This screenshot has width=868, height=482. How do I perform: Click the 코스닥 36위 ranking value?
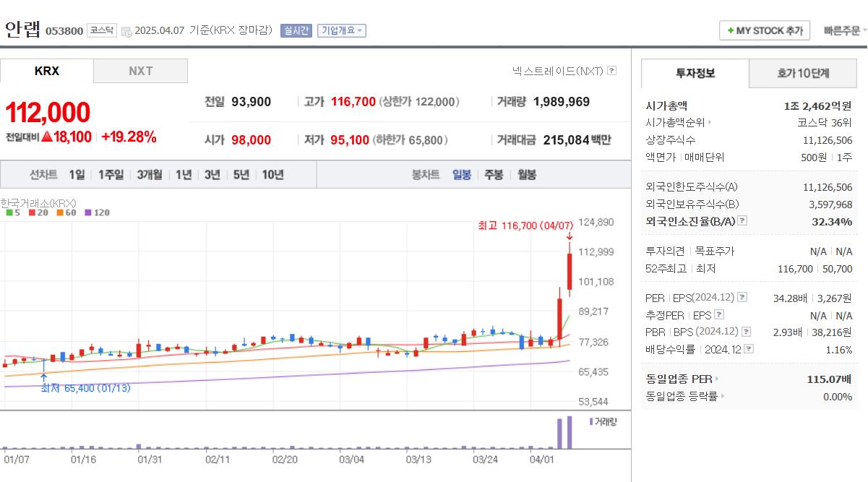tap(825, 123)
